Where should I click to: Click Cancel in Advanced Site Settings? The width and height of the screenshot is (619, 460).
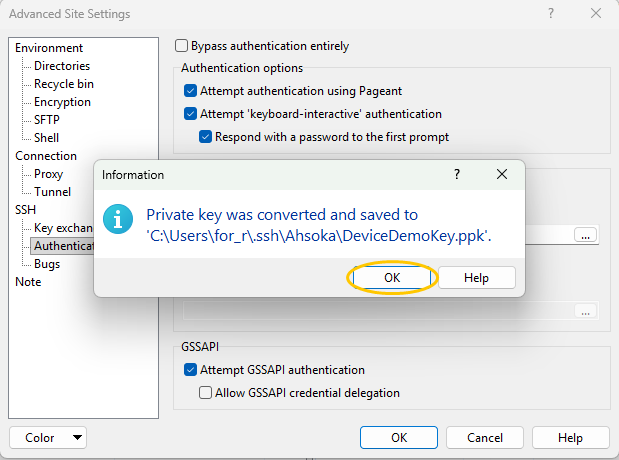coord(485,437)
